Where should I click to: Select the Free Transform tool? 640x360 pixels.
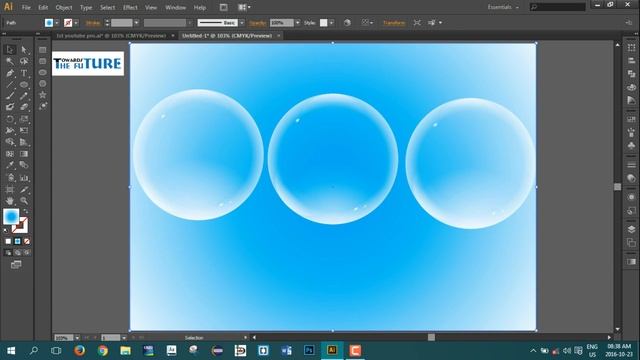tap(24, 131)
